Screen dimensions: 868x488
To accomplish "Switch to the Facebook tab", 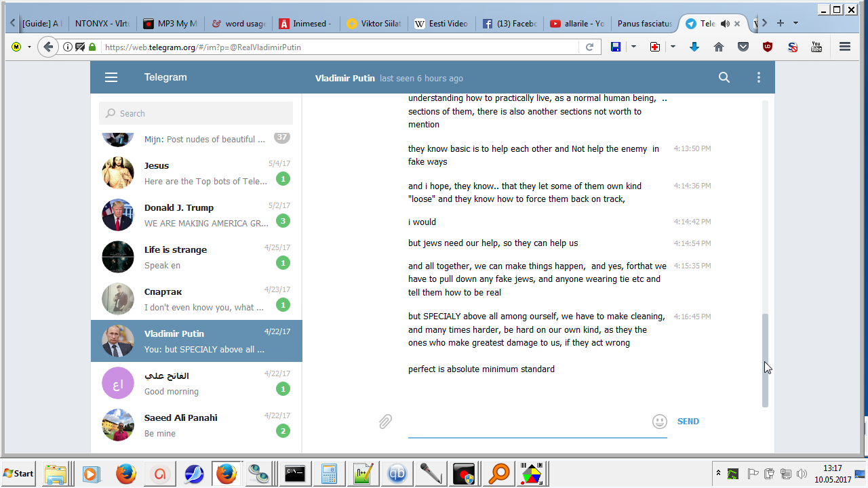I will (509, 24).
